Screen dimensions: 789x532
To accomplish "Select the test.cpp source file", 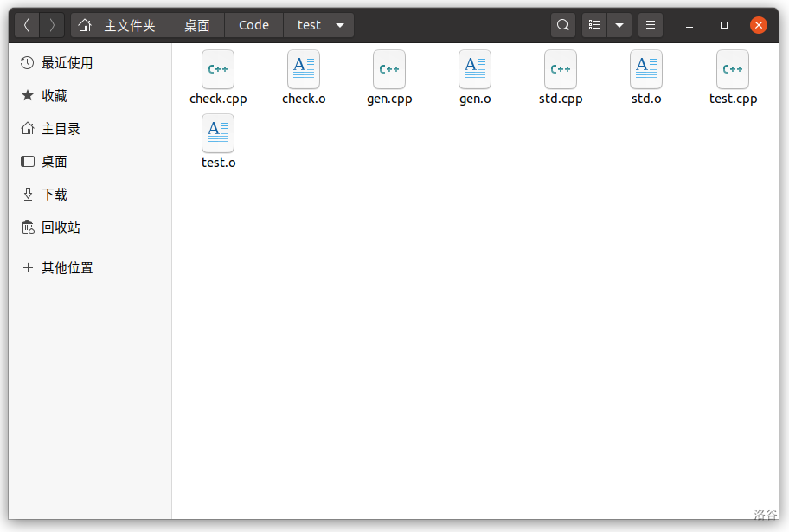I will 733,69.
